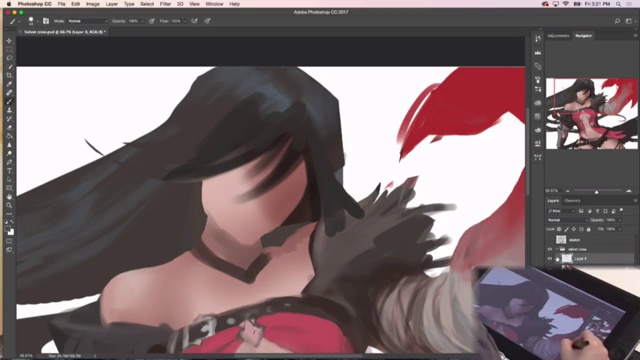Enable airbrush-style build-up
This screenshot has width=640, height=360.
pyautogui.click(x=194, y=21)
